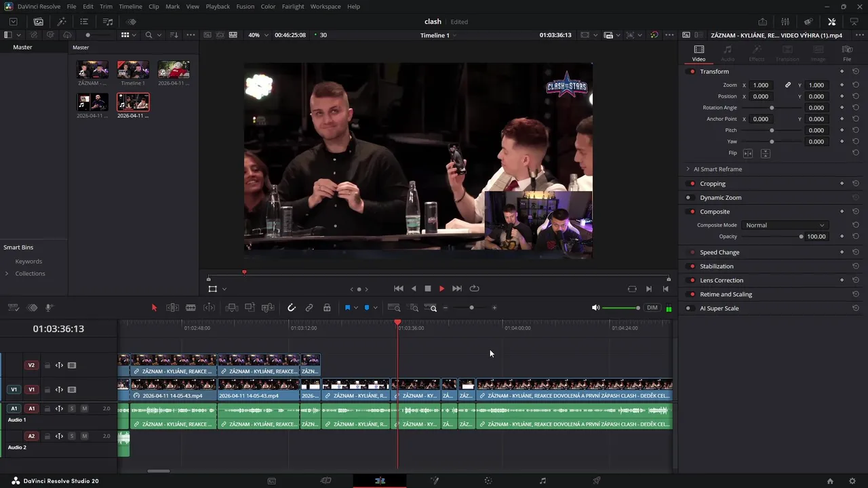Play in reverse with the reverse button

pyautogui.click(x=414, y=289)
